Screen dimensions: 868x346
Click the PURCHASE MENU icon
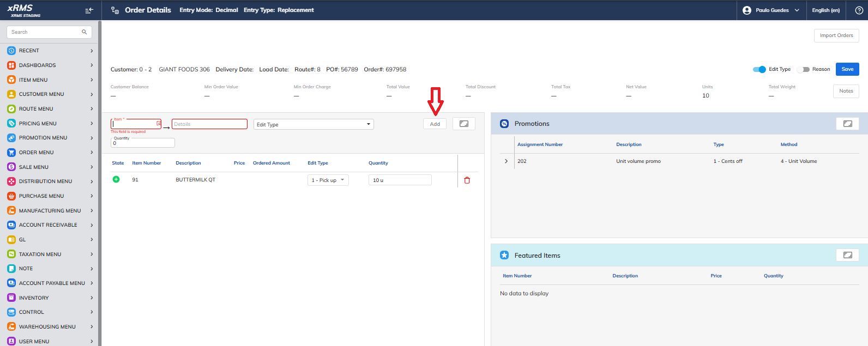11,196
